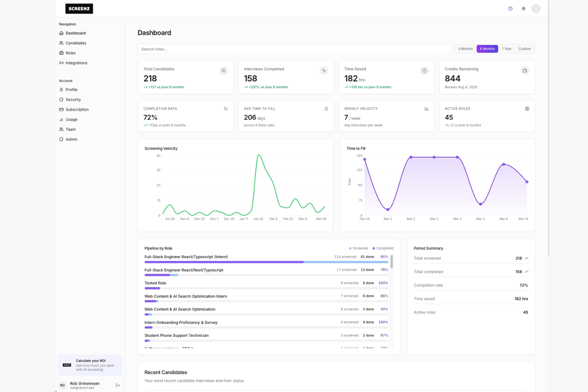This screenshot has height=392, width=588.
Task: Open the Calculate your ROI banner
Action: point(90,365)
